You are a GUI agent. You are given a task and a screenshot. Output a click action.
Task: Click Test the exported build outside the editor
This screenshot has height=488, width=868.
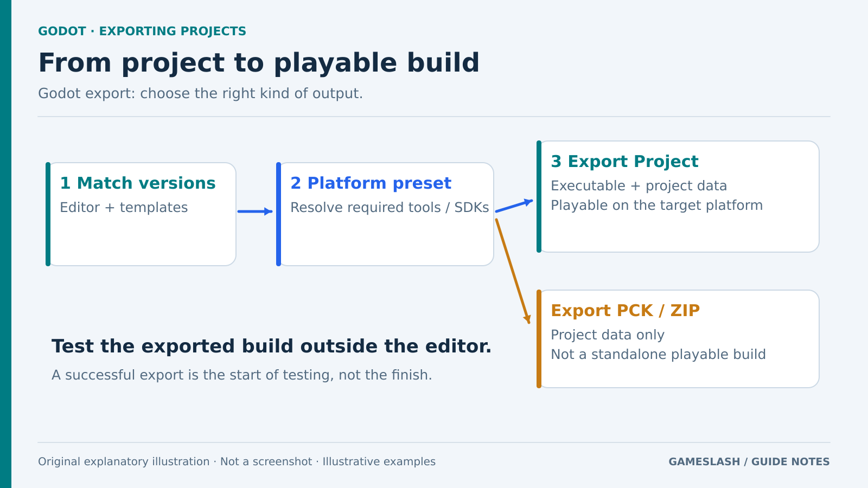(x=271, y=346)
